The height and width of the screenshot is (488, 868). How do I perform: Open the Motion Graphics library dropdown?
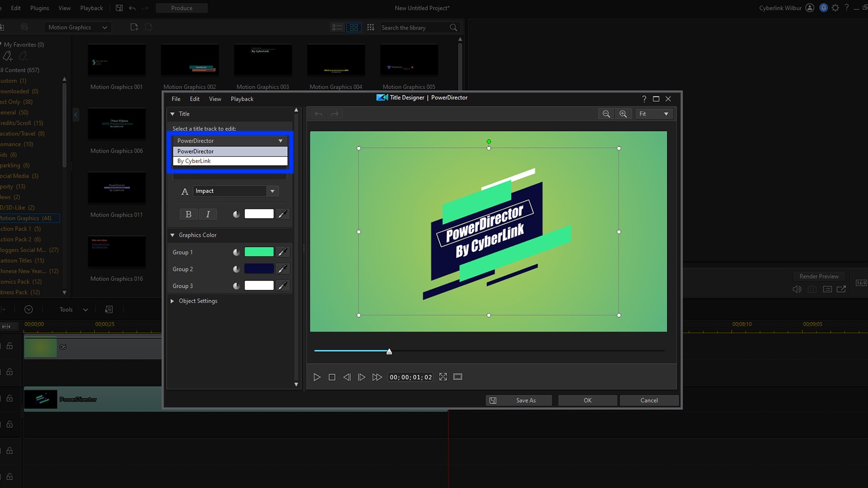(78, 27)
